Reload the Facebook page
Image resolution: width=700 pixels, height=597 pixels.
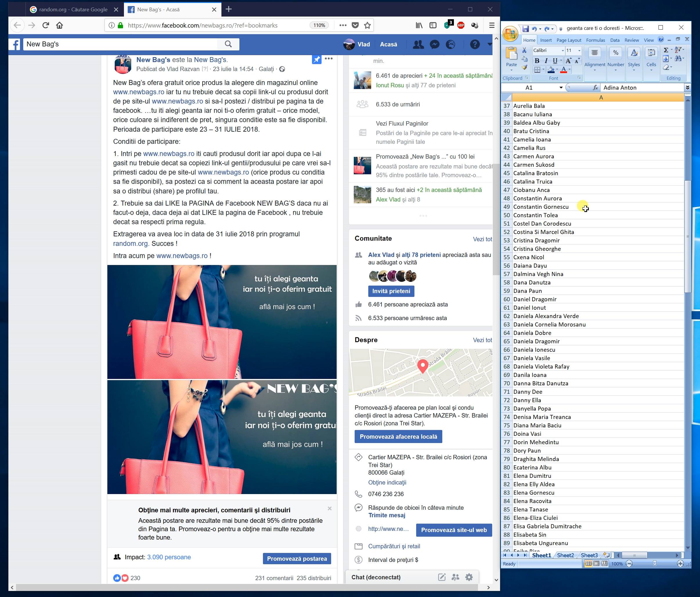coord(46,25)
